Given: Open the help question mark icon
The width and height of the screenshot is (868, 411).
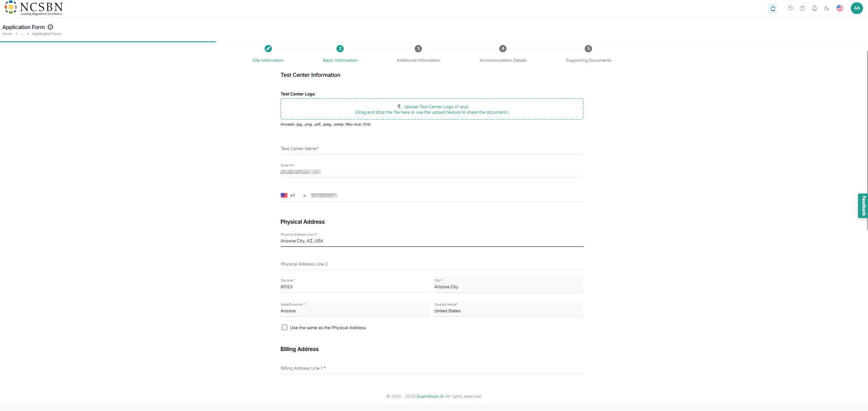Looking at the screenshot, I should point(803,8).
